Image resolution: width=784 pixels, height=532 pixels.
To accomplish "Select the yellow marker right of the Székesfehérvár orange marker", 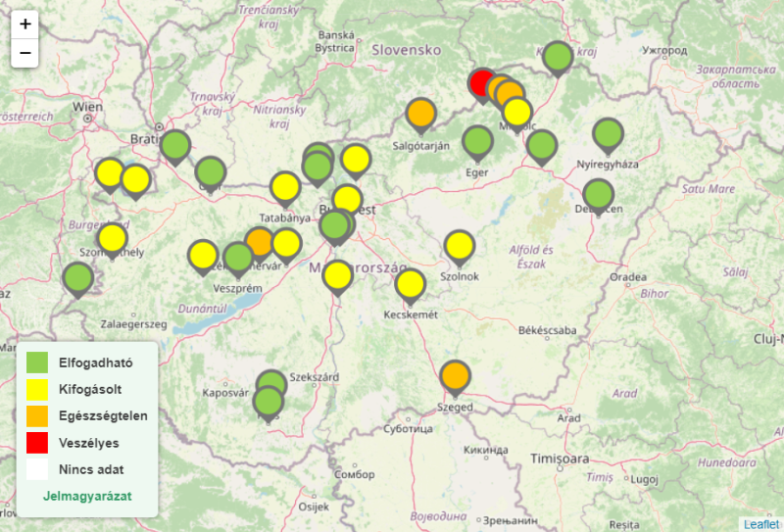I will click(286, 245).
